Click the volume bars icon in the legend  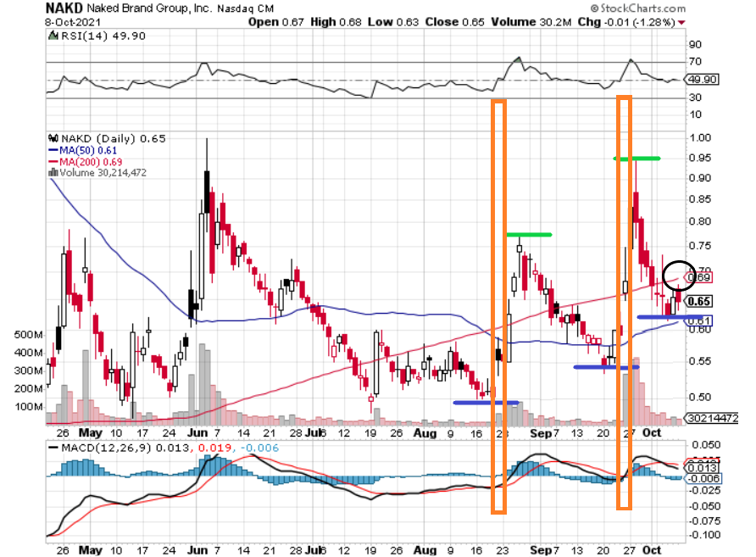coord(53,172)
